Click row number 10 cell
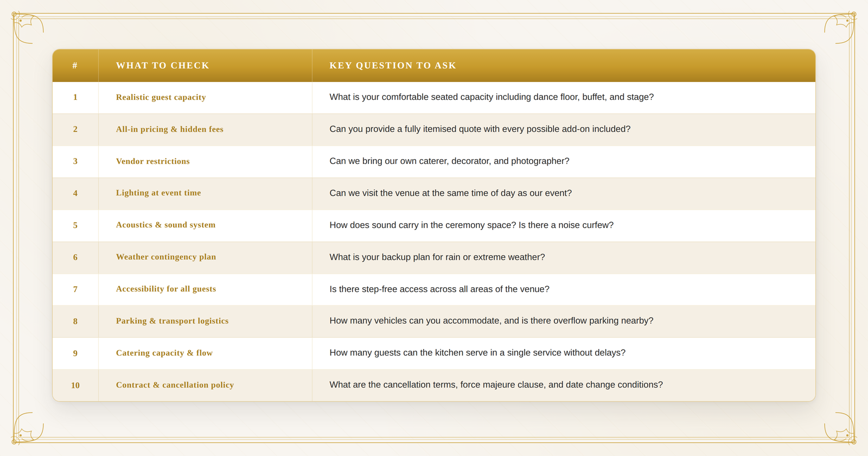The height and width of the screenshot is (456, 868). coord(75,385)
